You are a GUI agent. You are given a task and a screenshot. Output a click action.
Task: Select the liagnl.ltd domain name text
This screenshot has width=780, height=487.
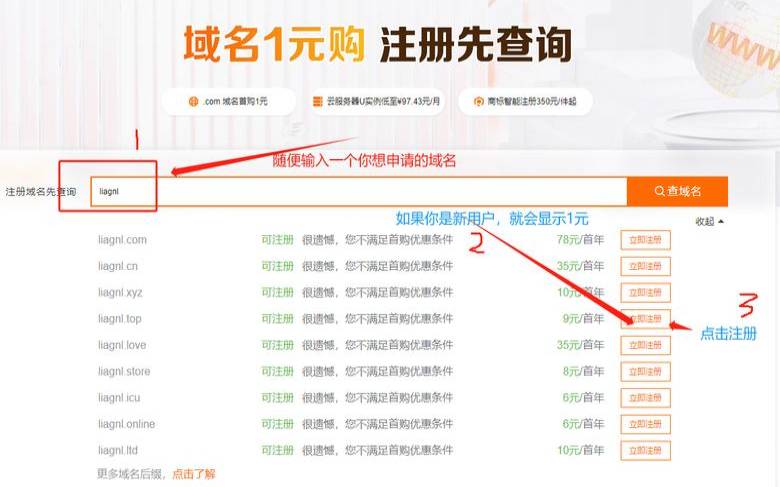[118, 451]
